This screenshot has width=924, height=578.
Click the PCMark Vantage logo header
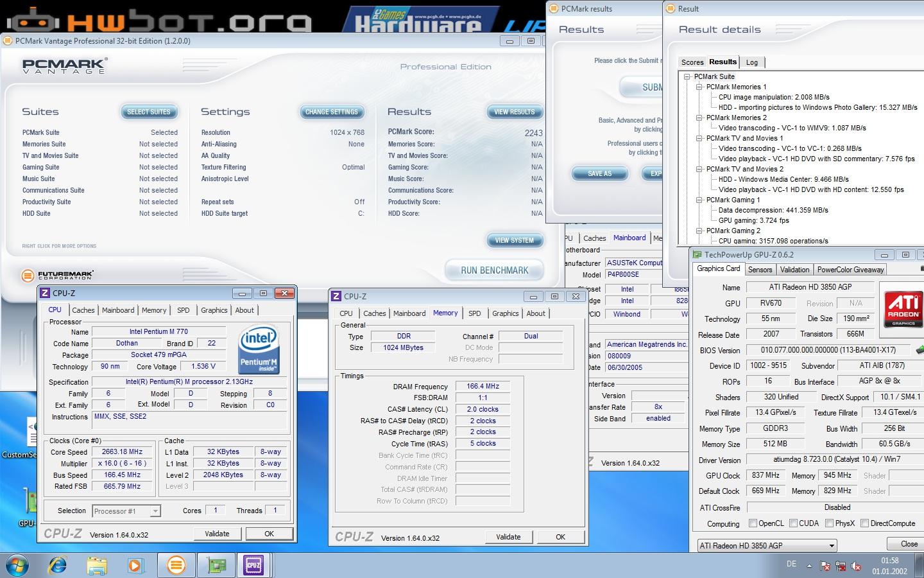[x=65, y=66]
